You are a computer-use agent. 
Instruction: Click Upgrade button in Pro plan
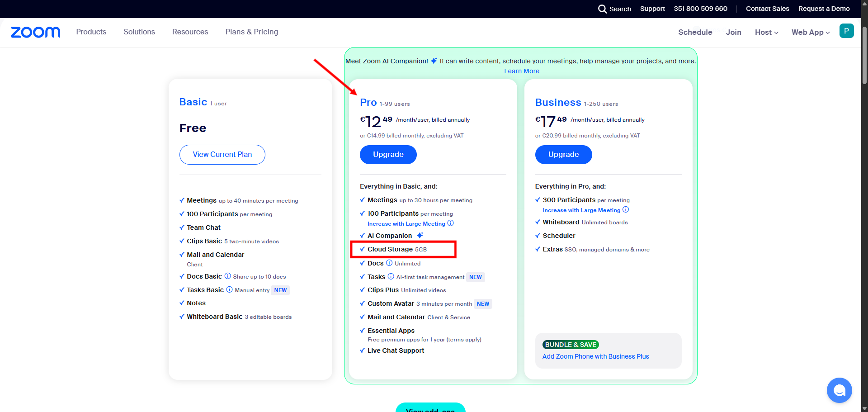[388, 155]
